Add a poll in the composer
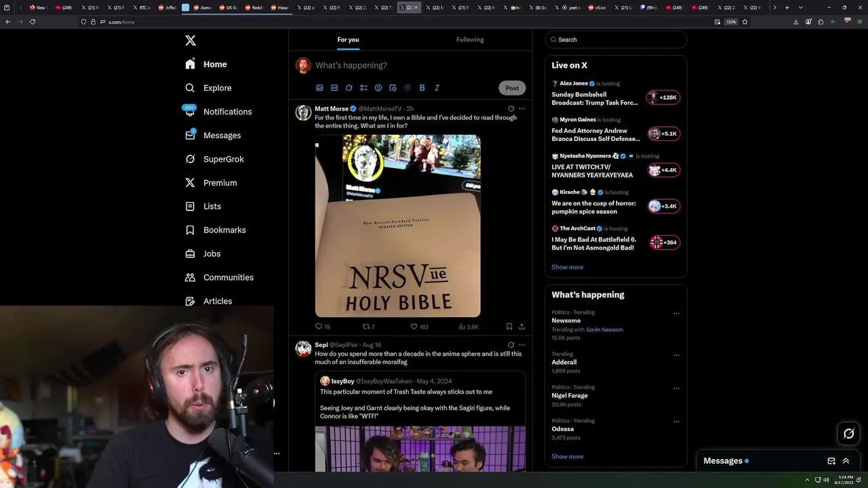This screenshot has width=868, height=488. tap(363, 88)
